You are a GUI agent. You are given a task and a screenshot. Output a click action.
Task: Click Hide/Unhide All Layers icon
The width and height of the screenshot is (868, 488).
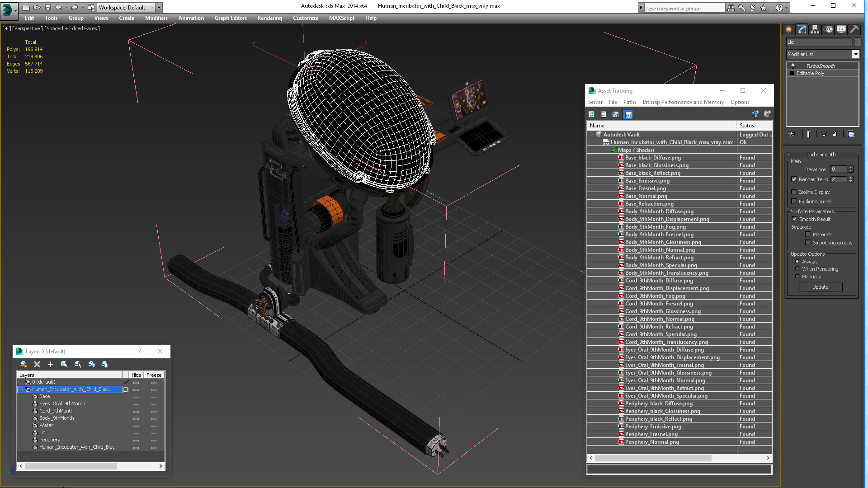tap(91, 364)
